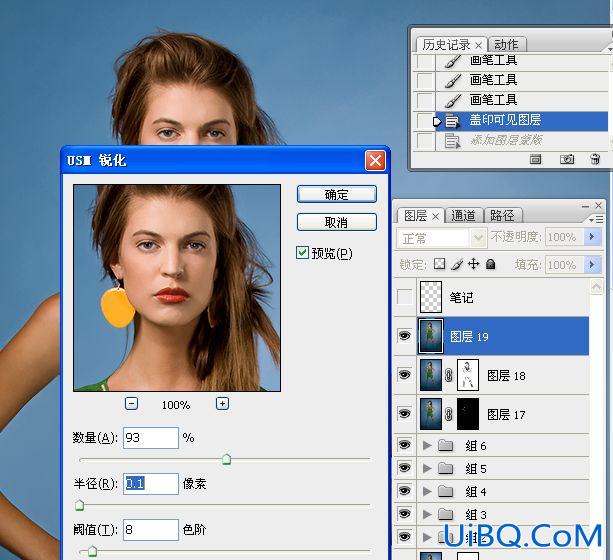This screenshot has width=613, height=560.
Task: Switch to the 路径 tab
Action: pos(502,215)
